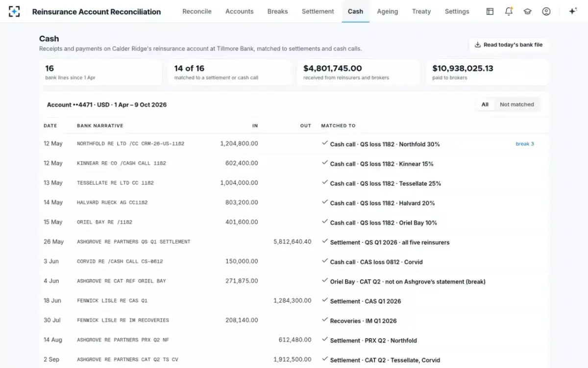Click checkmark beside Oriel Bay CAT Q2 break
The image size is (588, 368).
point(324,281)
